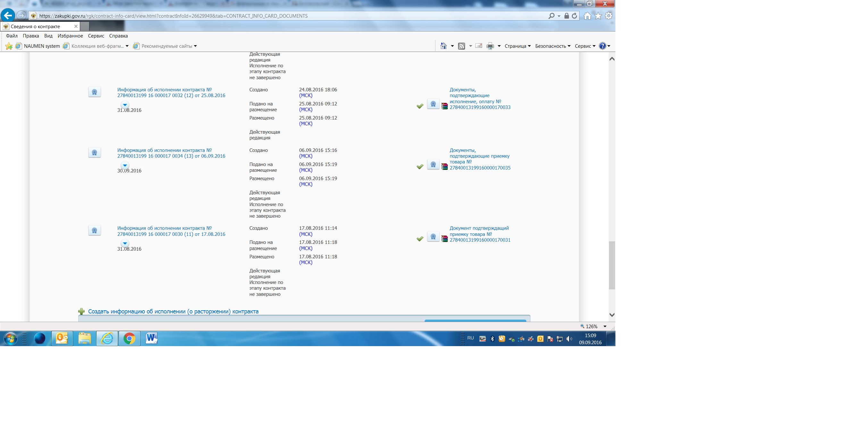Open the Страница dropdown menu
Screen dimensions: 868x441
[517, 46]
